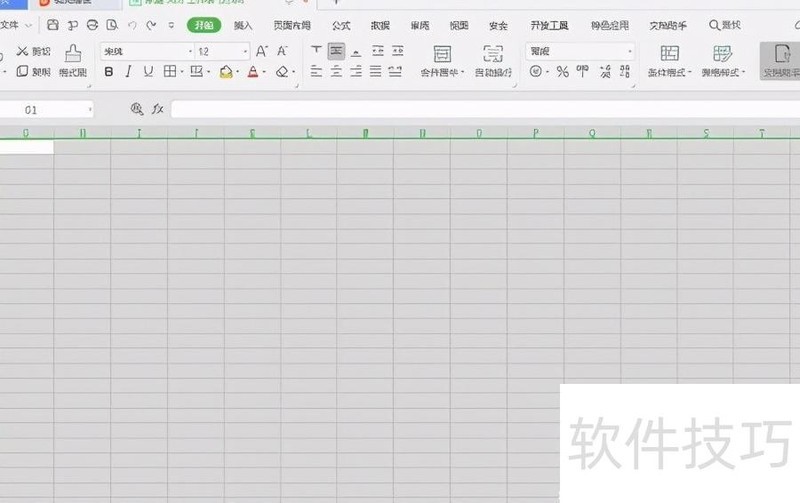Click the Merge and Center icon
This screenshot has height=503, width=800.
[442, 54]
